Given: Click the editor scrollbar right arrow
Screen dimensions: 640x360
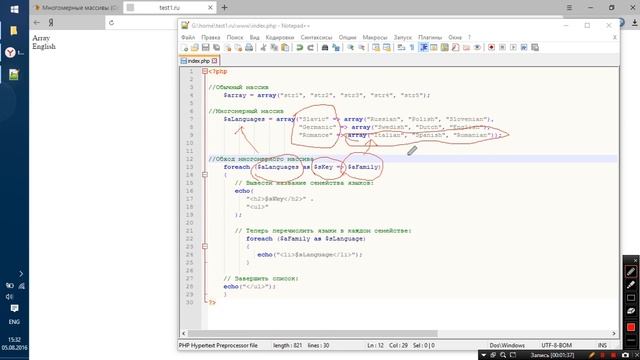Looking at the screenshot, I should tap(613, 333).
